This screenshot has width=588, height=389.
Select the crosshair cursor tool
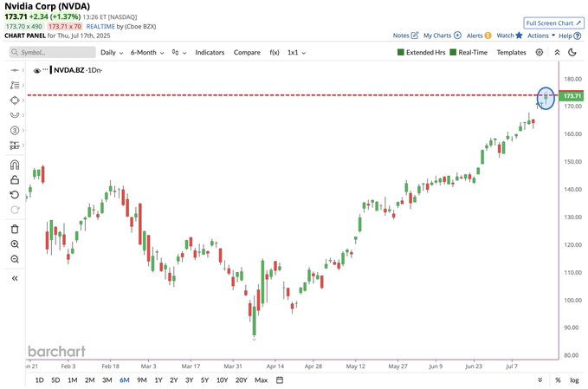[x=15, y=70]
